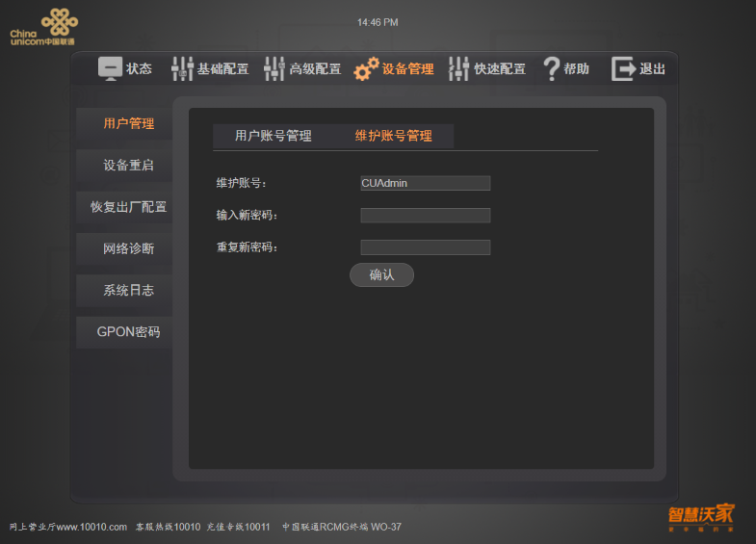Click the 网上营业厅www.10010.com footer text
The width and height of the screenshot is (756, 544).
[68, 527]
